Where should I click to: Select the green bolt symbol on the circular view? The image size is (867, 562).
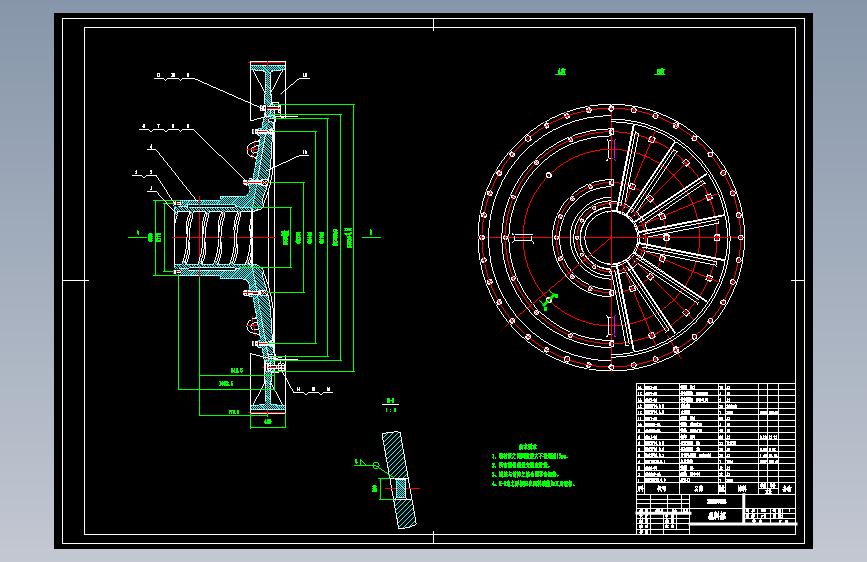point(549,301)
